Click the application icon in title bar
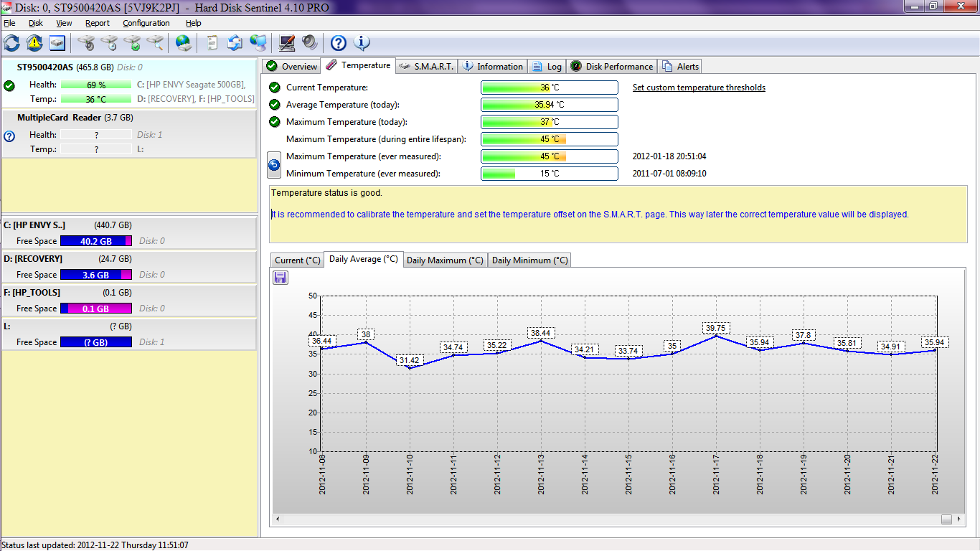980x551 pixels. click(7, 6)
